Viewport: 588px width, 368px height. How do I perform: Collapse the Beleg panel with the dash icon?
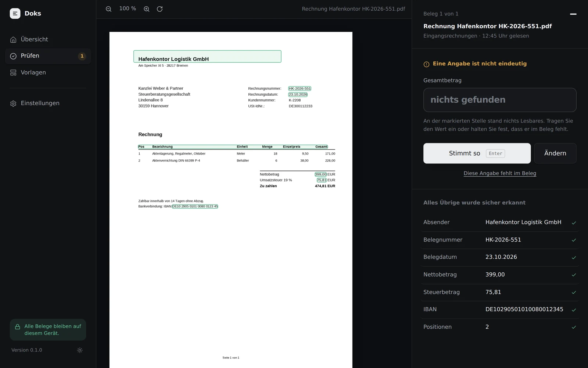coord(573,14)
